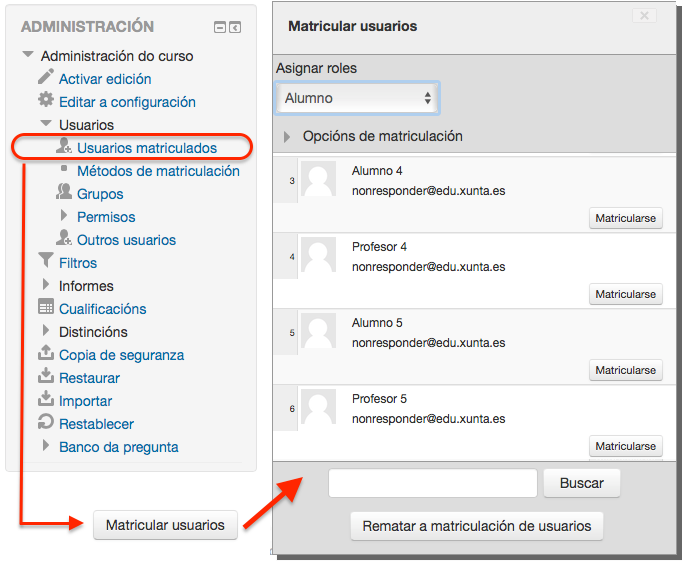Open Outros usuarios link

[126, 240]
